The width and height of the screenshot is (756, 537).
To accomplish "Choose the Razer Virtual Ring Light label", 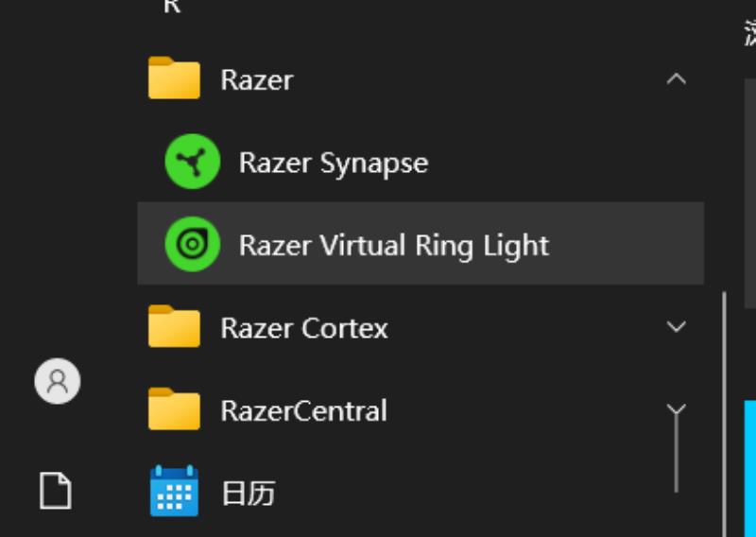I will click(394, 246).
